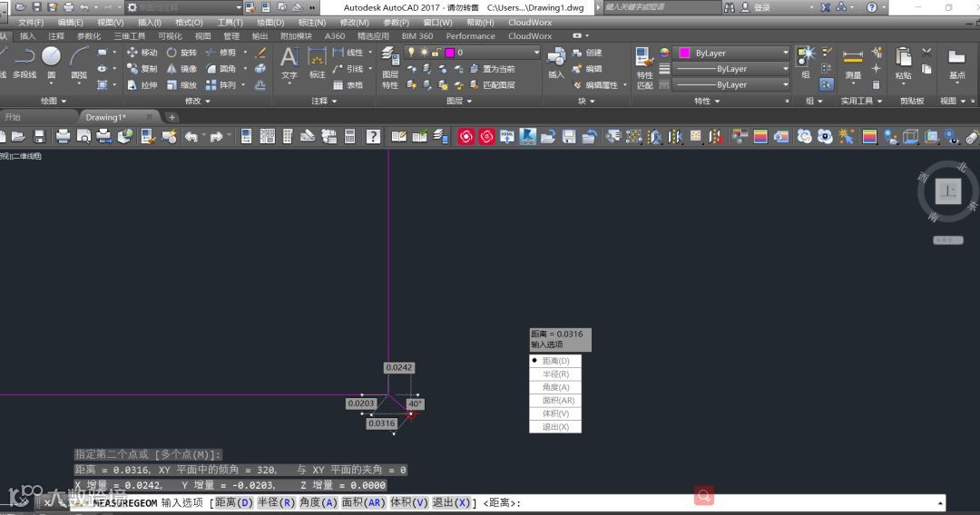Expand the Draw (绘图) panel
980x515 pixels.
(54, 101)
